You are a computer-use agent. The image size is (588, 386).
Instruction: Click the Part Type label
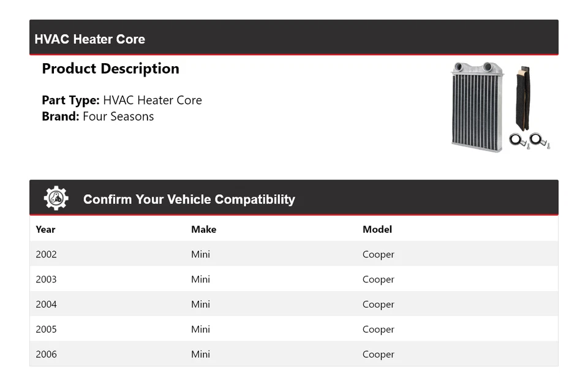point(70,100)
